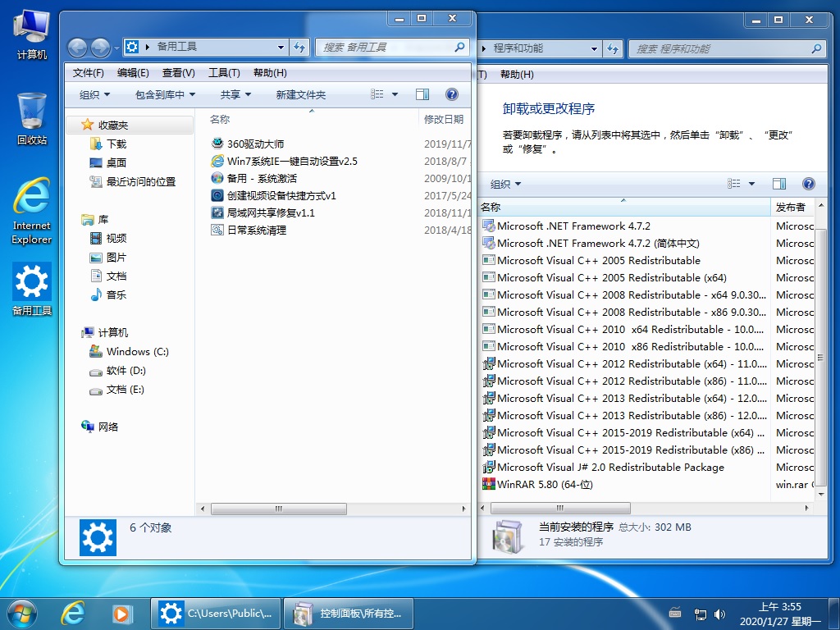Launch Windows Media Player from the taskbar
Viewport: 840px width, 630px height.
[x=121, y=614]
